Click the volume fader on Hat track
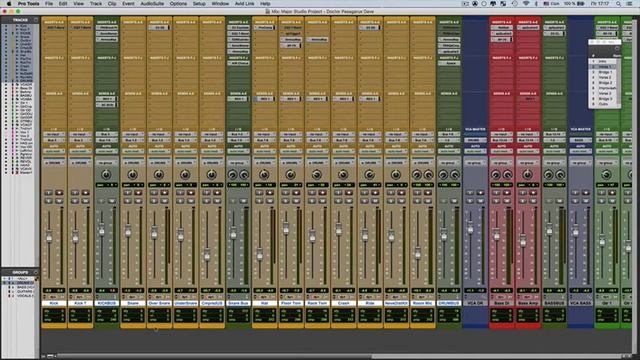 coord(259,255)
